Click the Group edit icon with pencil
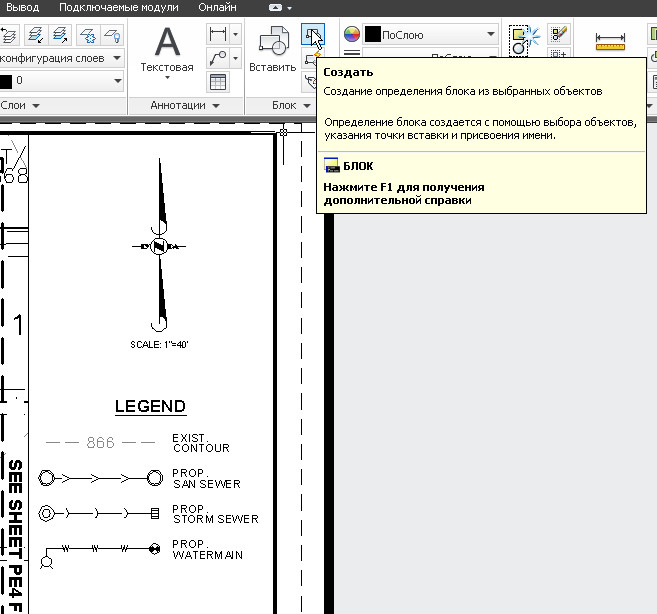Screen dimensions: 657x614 tap(559, 34)
